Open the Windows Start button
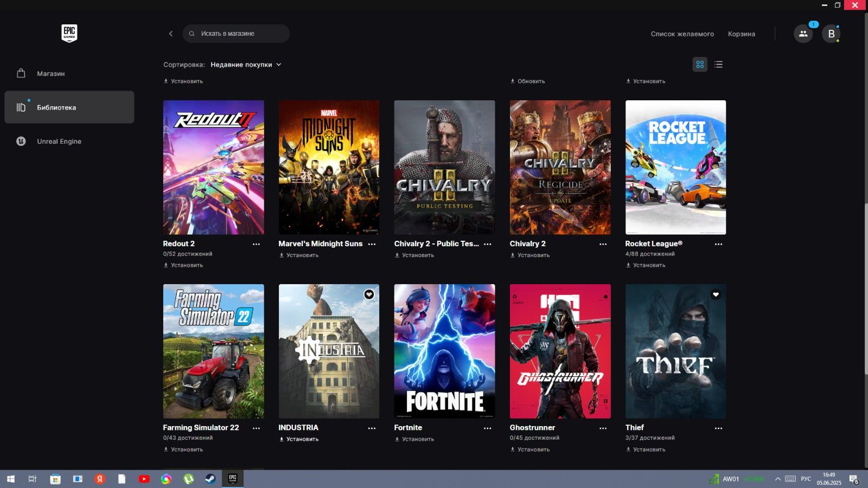868x488 pixels. pyautogui.click(x=11, y=479)
